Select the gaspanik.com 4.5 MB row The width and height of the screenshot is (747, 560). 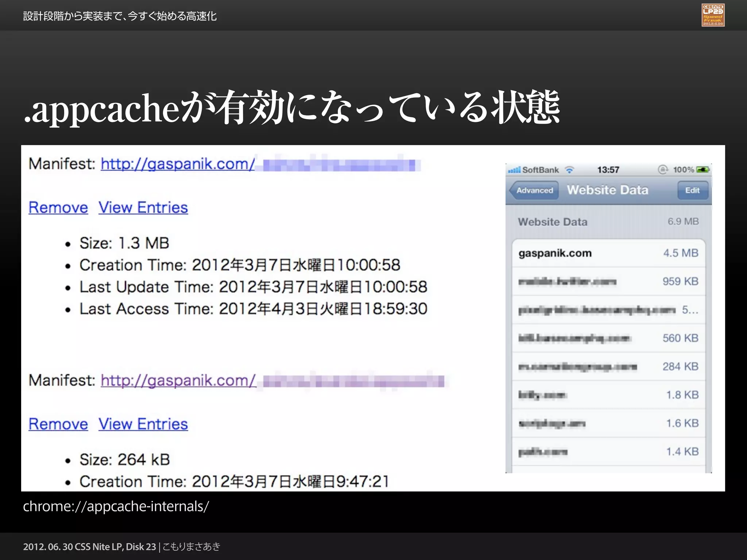tap(608, 253)
